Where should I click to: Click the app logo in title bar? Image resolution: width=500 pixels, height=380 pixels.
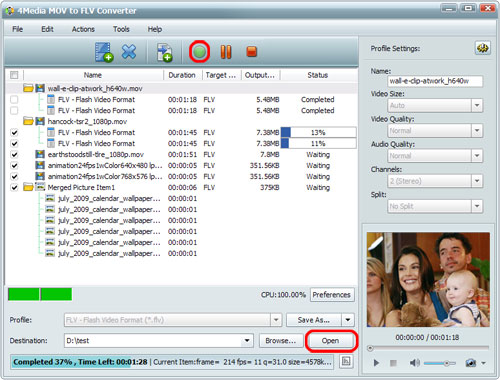point(10,11)
